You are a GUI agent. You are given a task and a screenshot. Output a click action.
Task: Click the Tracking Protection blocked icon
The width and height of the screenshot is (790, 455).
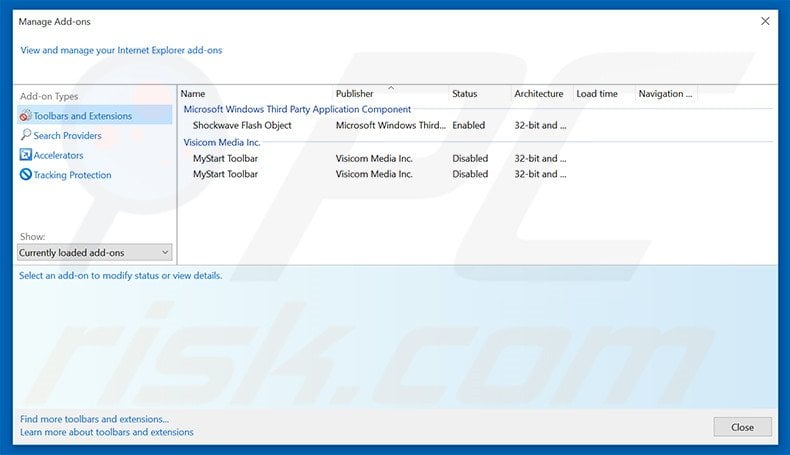[x=25, y=174]
